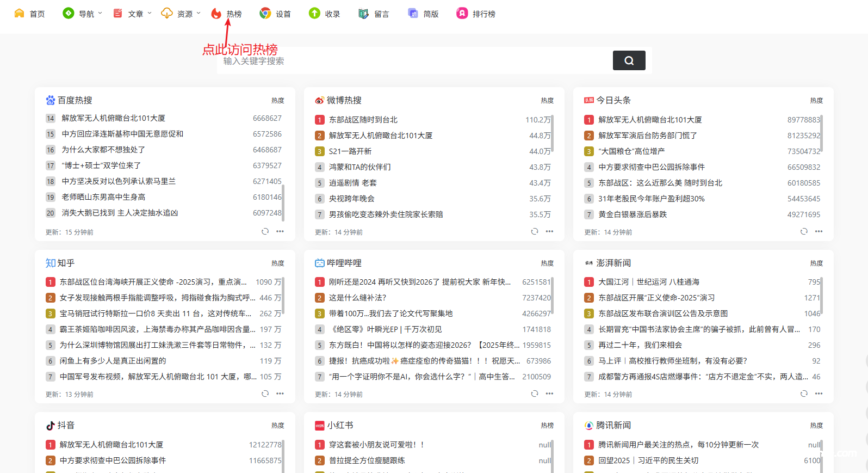This screenshot has width=868, height=473.
Task: Open the 排行榜 menu item
Action: coord(483,14)
